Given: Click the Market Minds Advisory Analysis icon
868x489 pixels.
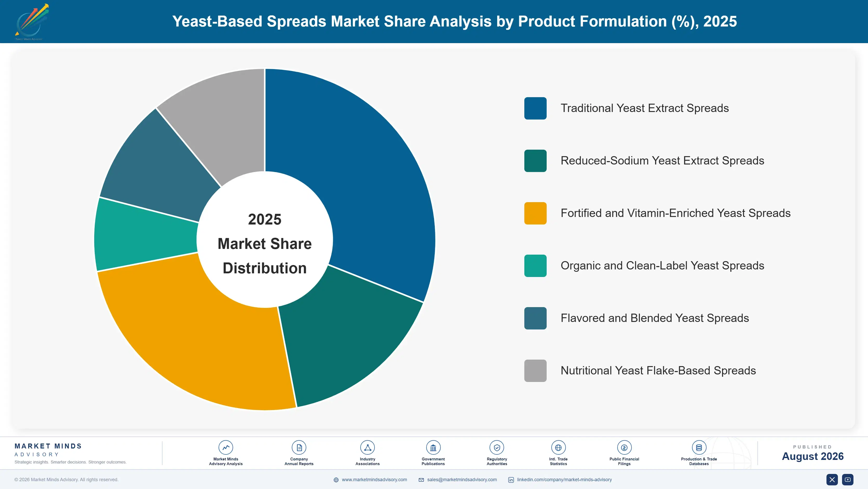Looking at the screenshot, I should point(226,447).
